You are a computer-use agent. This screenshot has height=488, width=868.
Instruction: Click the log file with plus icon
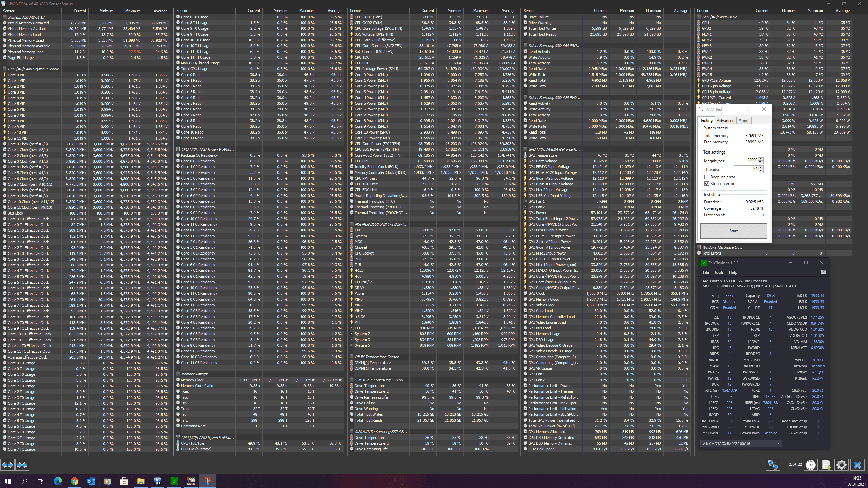[x=826, y=465]
